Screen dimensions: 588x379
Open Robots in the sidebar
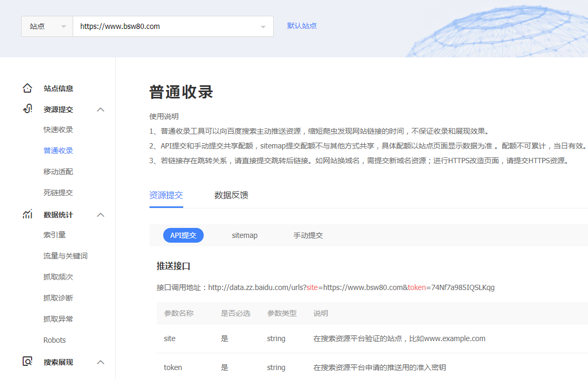tap(55, 340)
